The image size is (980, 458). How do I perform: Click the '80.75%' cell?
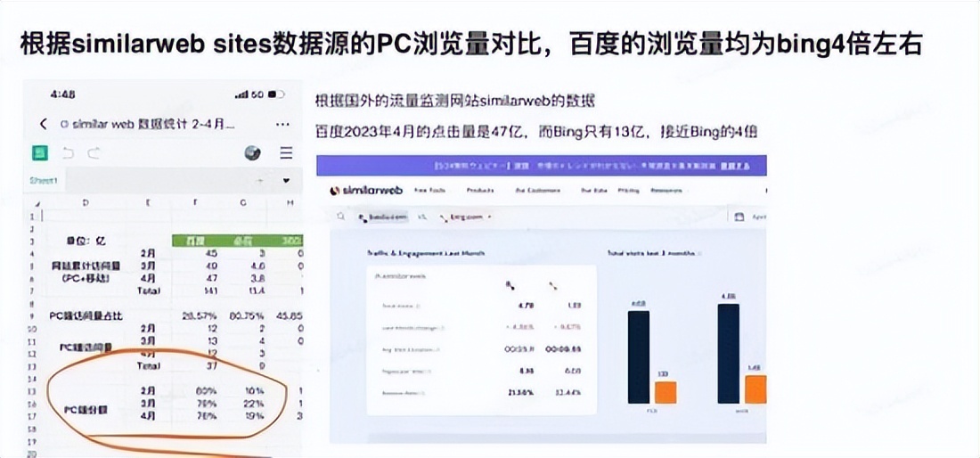245,315
